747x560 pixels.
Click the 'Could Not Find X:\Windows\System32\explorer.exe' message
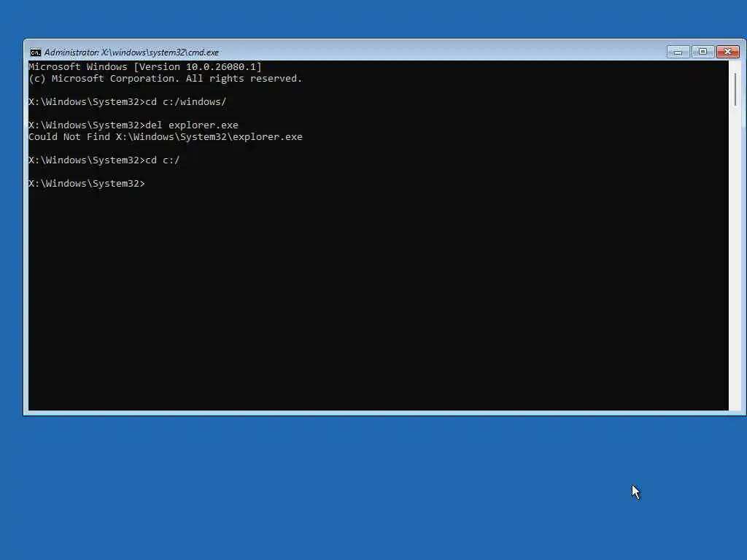[166, 137]
